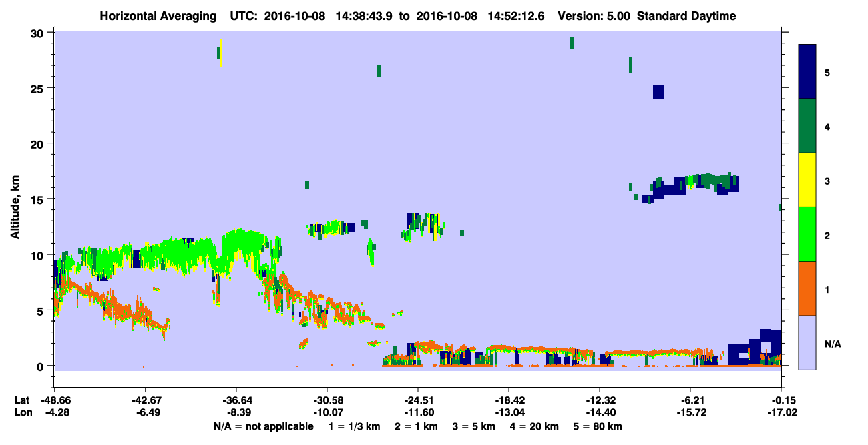The height and width of the screenshot is (445, 868).
Task: Click latitude value -12.32
Action: coord(600,400)
